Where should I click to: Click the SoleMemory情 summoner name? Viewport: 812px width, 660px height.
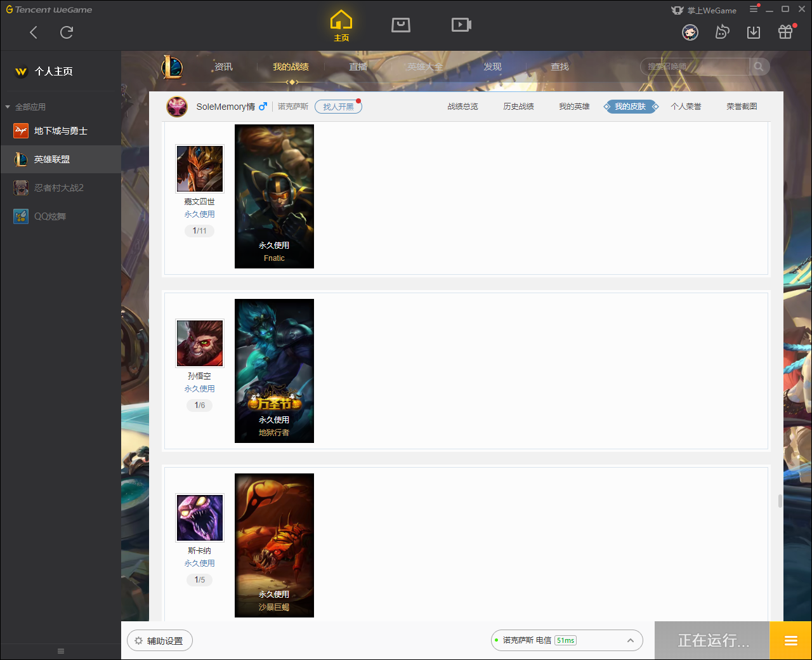[225, 107]
